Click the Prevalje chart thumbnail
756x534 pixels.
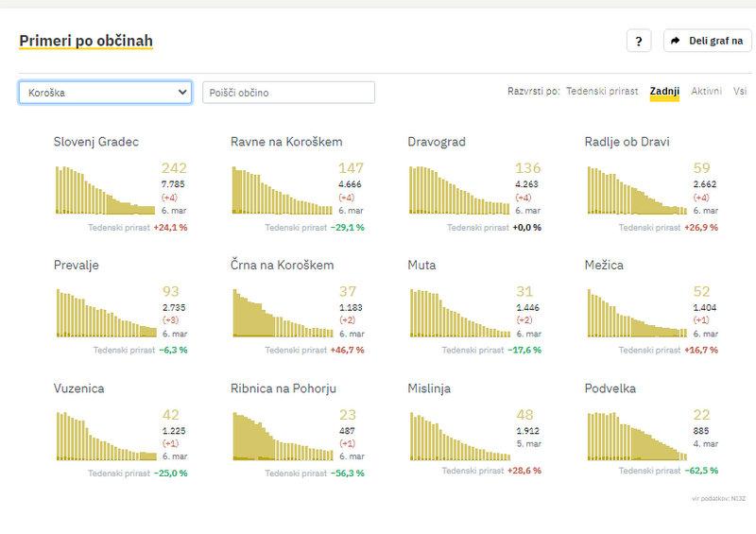pyautogui.click(x=105, y=313)
